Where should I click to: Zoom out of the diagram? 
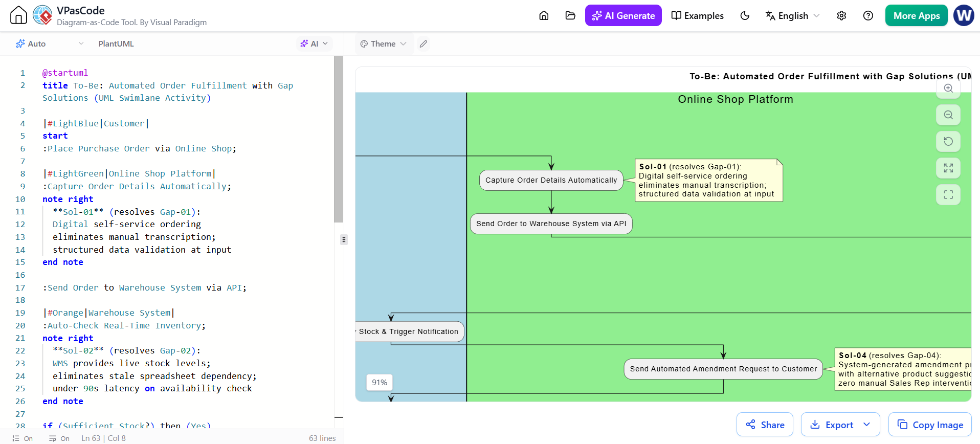tap(948, 115)
